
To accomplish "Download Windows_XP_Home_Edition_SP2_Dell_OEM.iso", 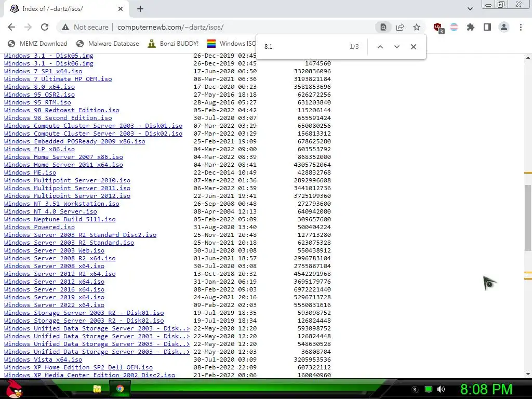I will (78, 367).
